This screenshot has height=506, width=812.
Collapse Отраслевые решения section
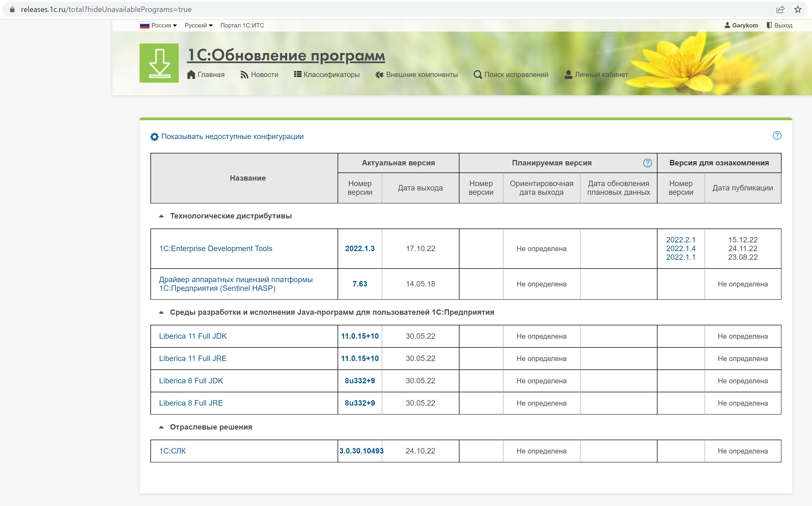(161, 427)
